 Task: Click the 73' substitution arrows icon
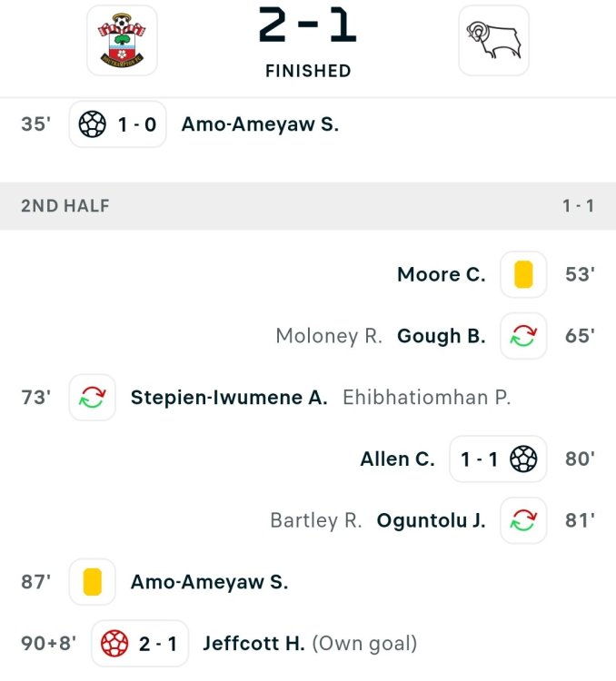coord(93,398)
